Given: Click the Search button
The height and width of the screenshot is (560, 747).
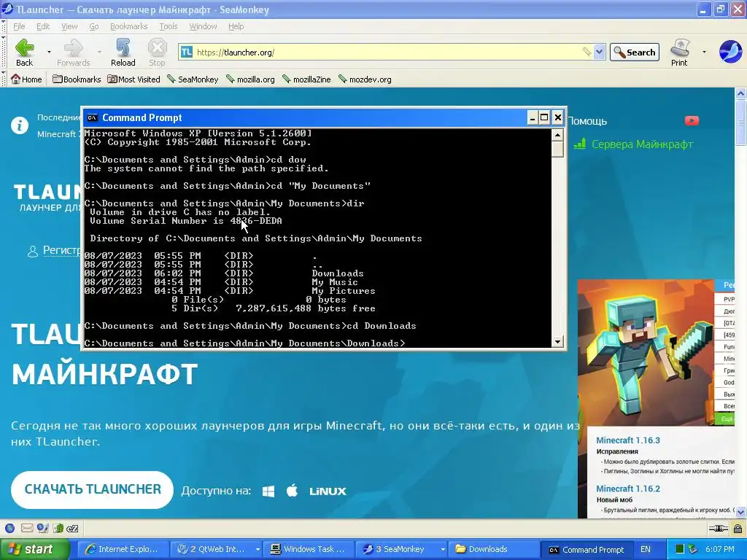Looking at the screenshot, I should pyautogui.click(x=635, y=52).
